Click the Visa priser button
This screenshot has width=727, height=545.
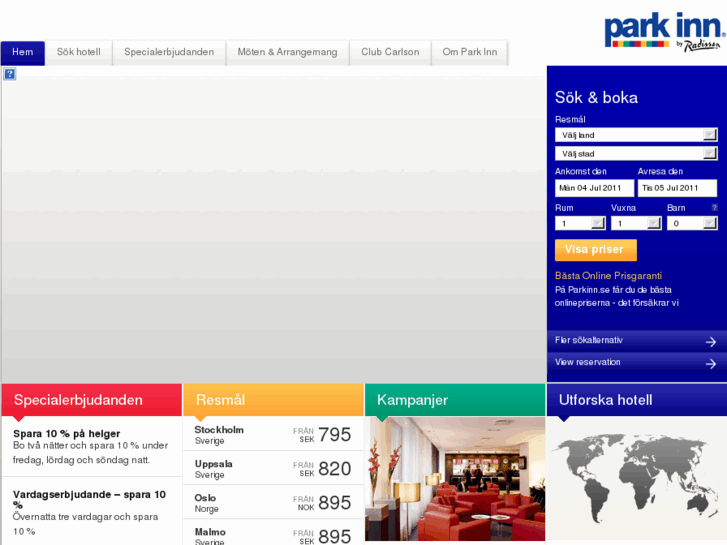[596, 250]
